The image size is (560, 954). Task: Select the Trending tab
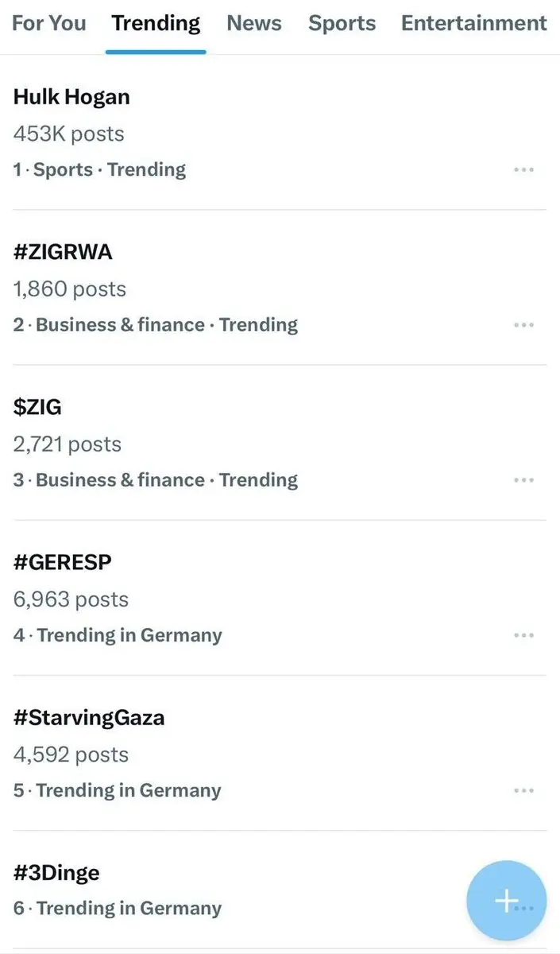pyautogui.click(x=156, y=24)
